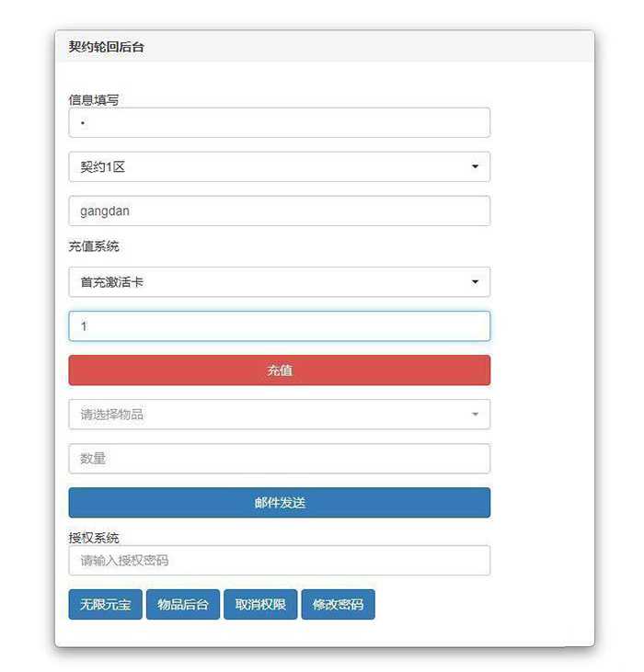Click the caret arrow on 契约1区 selector
Image resolution: width=644 pixels, height=672 pixels.
pyautogui.click(x=475, y=167)
